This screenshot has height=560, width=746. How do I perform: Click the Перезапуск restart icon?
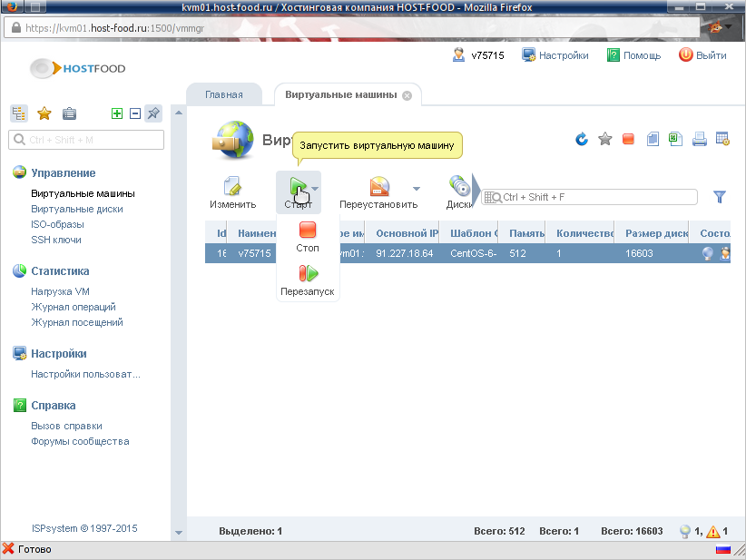click(x=308, y=274)
